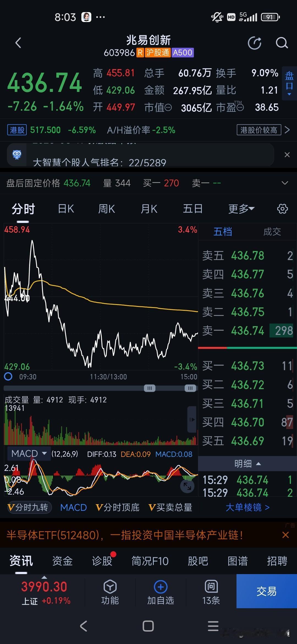297x644 pixels.
Task: Select the 五档 order book tab
Action: [x=223, y=232]
